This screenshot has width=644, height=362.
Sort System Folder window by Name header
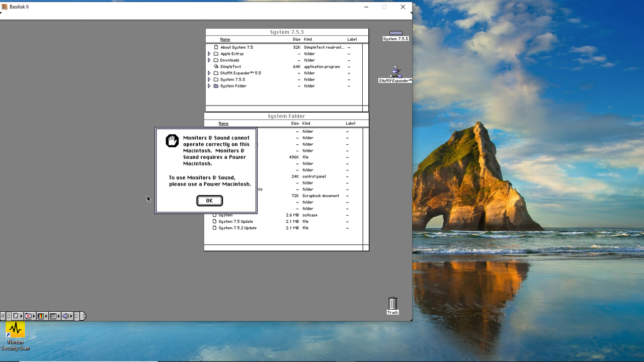click(x=223, y=123)
